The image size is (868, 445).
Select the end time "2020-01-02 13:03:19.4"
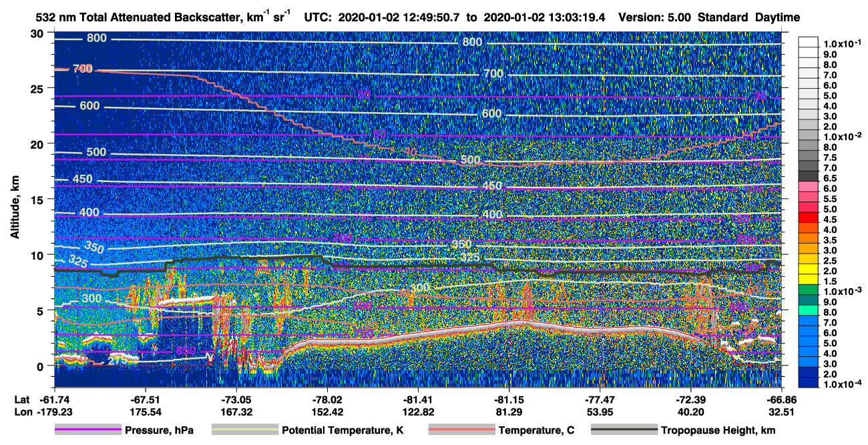543,17
